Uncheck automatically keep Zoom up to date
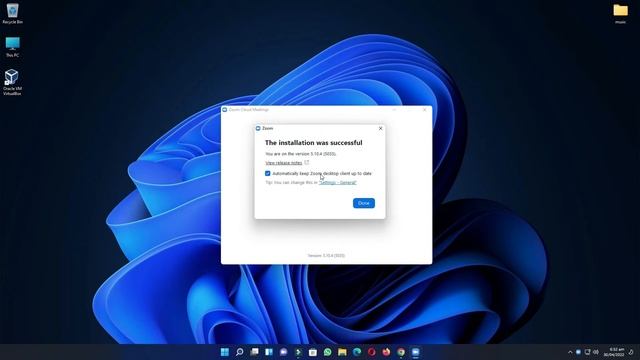Viewport: 640px width, 360px height. tap(268, 173)
